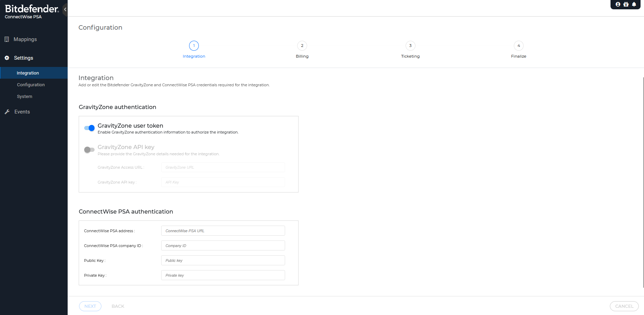Screen dimensions: 644x315
Task: Go to step 3 circle Ticketing
Action: 410,46
